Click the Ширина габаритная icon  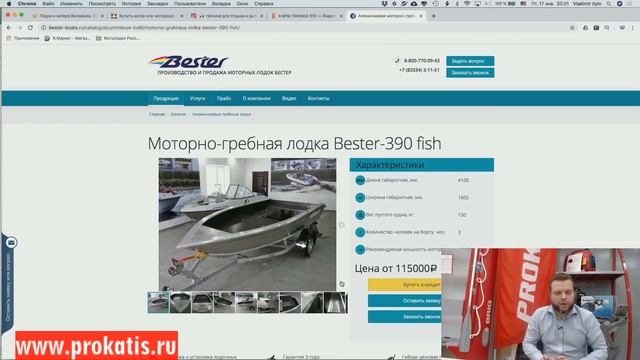360,198
